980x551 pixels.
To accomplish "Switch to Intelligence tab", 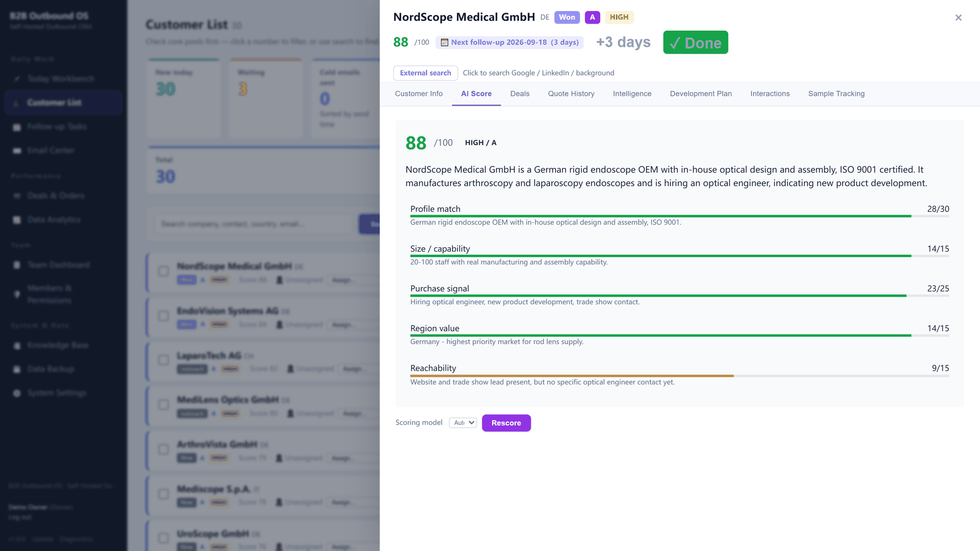I will pyautogui.click(x=632, y=94).
